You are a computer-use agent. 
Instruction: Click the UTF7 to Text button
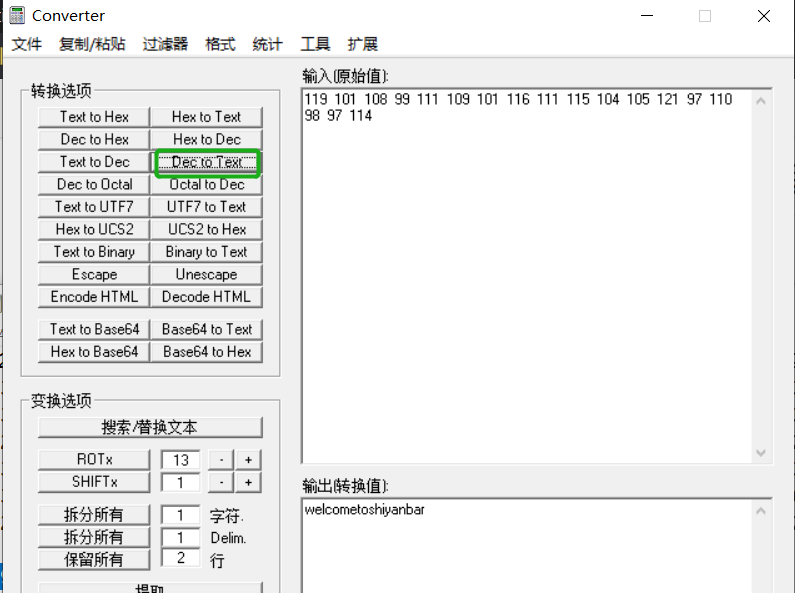point(206,207)
